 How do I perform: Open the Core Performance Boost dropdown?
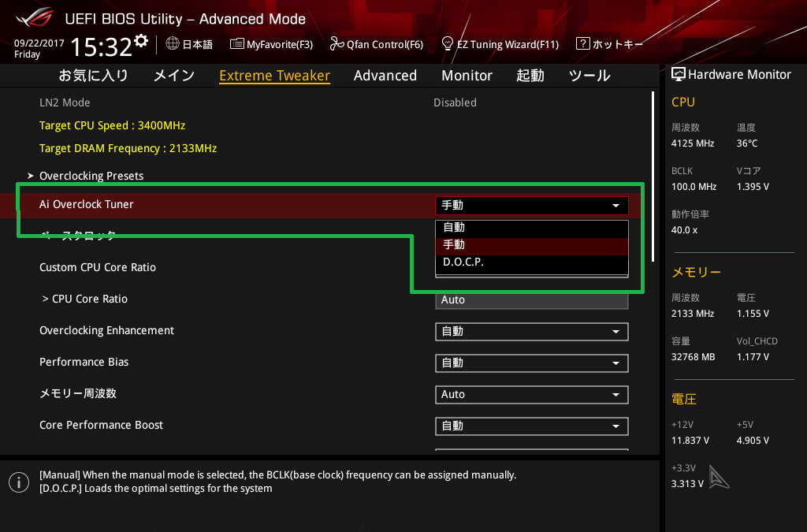(x=532, y=426)
